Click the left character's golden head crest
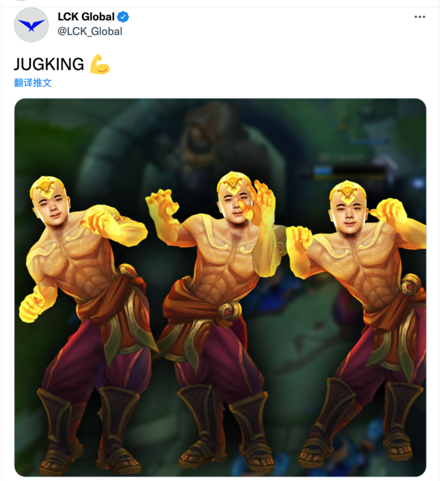Image resolution: width=448 pixels, height=481 pixels. (x=47, y=186)
